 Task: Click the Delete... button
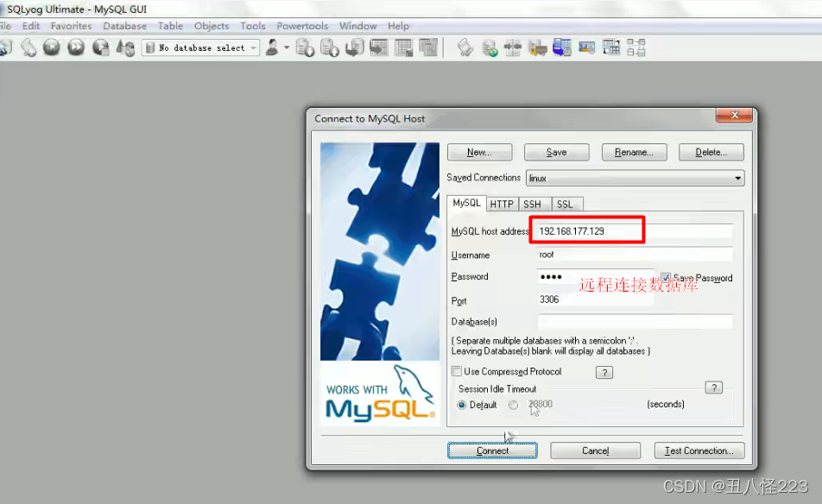(x=711, y=153)
